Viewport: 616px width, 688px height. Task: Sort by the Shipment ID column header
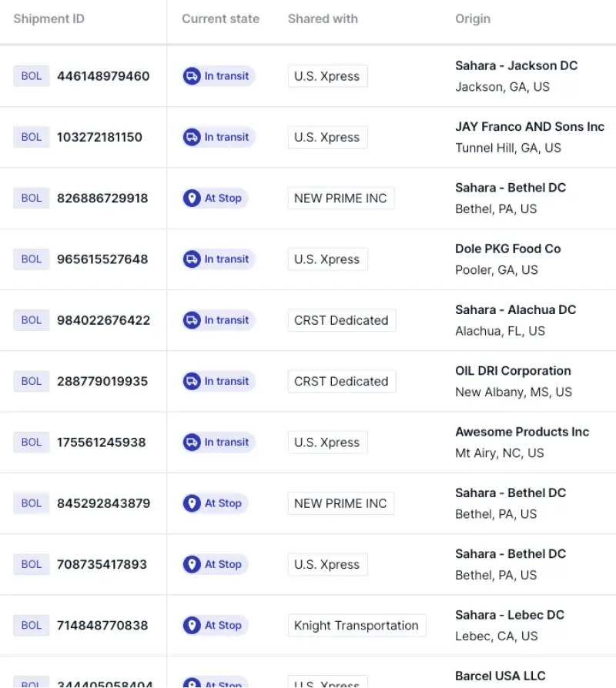(x=49, y=19)
